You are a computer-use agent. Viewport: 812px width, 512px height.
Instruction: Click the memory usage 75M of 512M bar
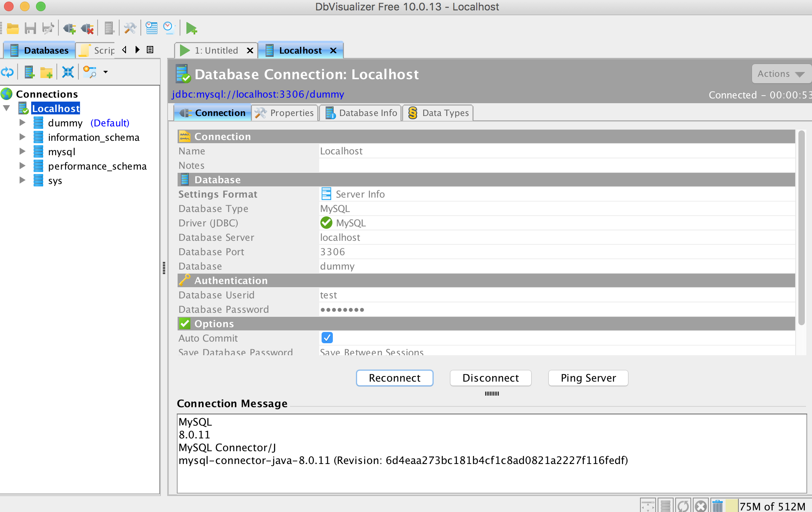coord(768,506)
